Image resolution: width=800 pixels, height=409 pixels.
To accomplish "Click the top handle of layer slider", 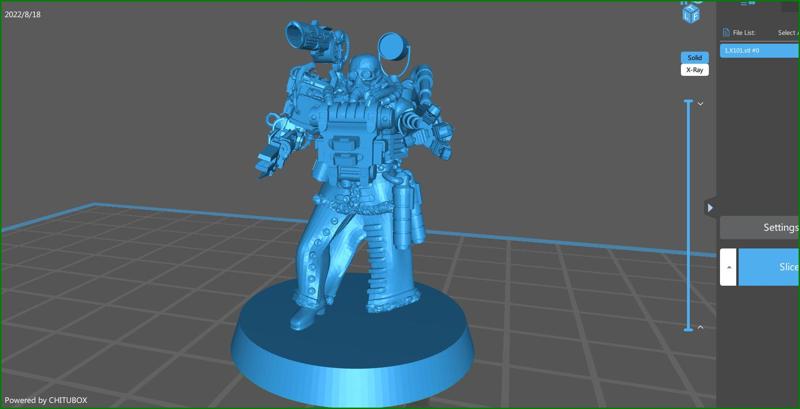I will click(x=688, y=101).
